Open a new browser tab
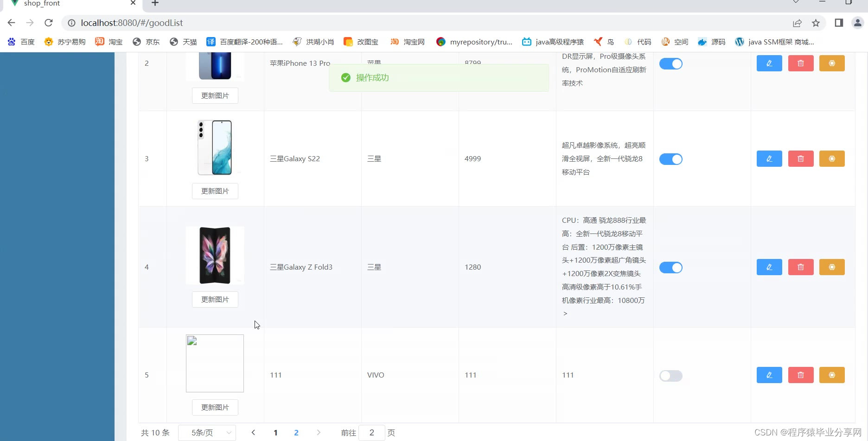This screenshot has height=441, width=868. [x=155, y=3]
